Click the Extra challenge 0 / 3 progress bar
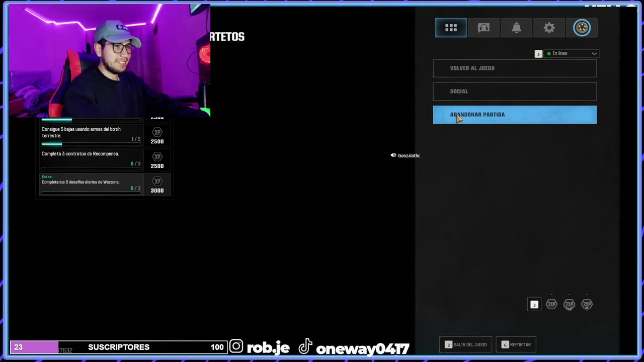The width and height of the screenshot is (644, 362). tap(91, 193)
